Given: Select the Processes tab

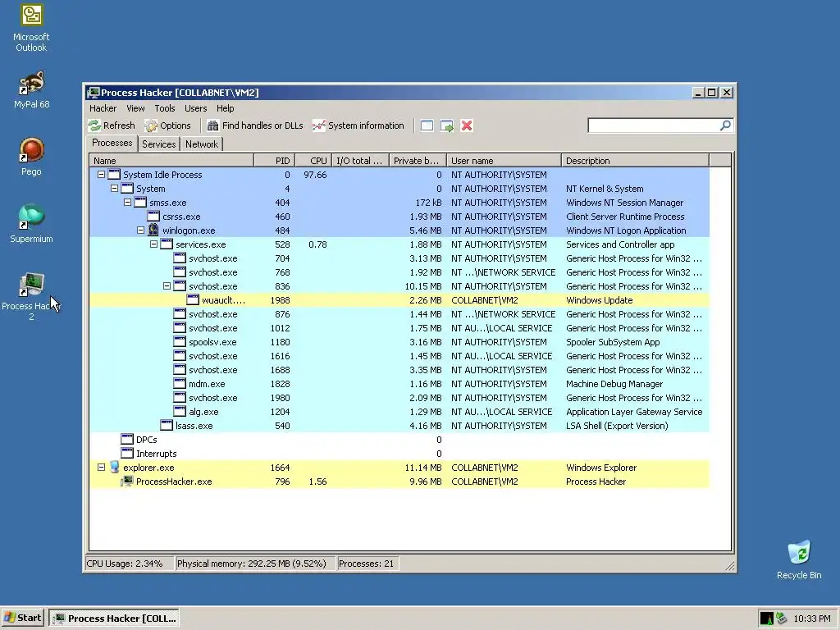Looking at the screenshot, I should (x=112, y=143).
